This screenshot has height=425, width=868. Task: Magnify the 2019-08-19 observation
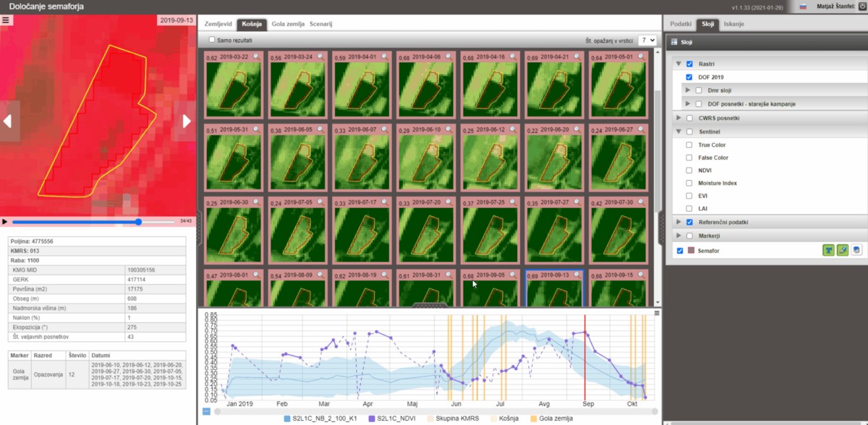(385, 275)
